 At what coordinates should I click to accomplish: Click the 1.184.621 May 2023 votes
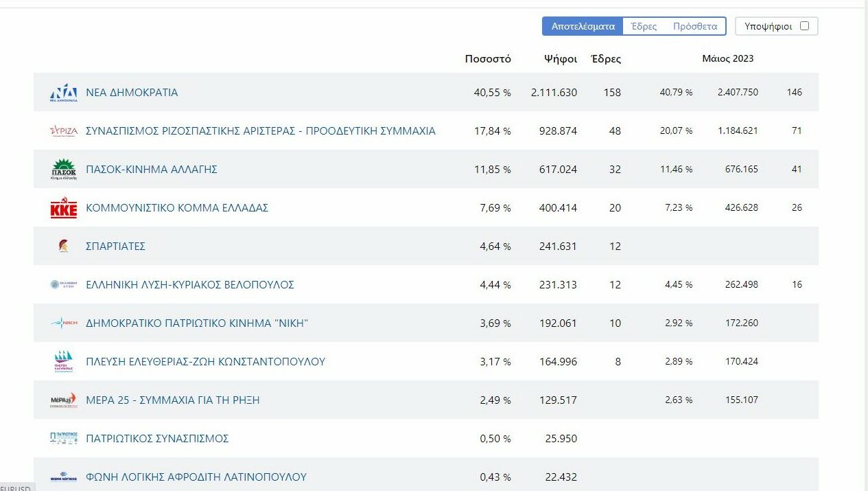(738, 130)
